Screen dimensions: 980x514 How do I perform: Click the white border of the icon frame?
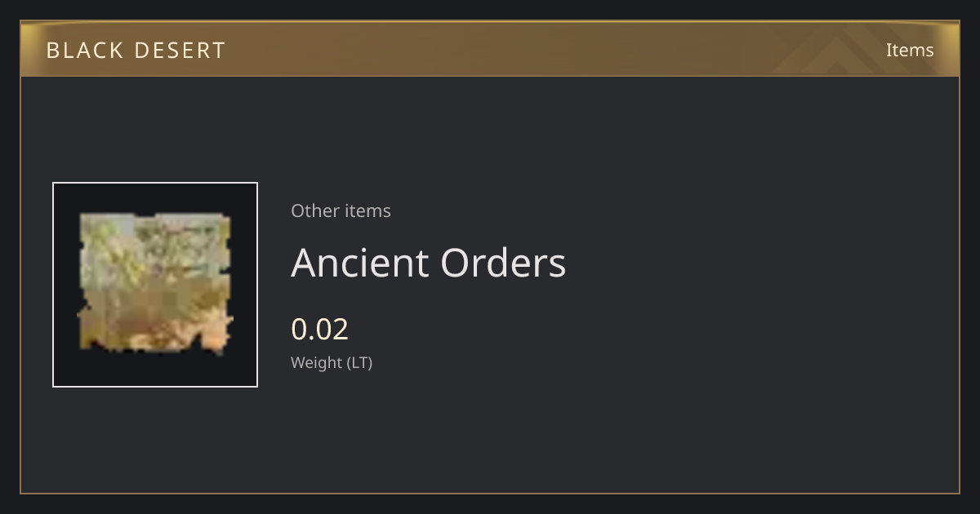(155, 184)
